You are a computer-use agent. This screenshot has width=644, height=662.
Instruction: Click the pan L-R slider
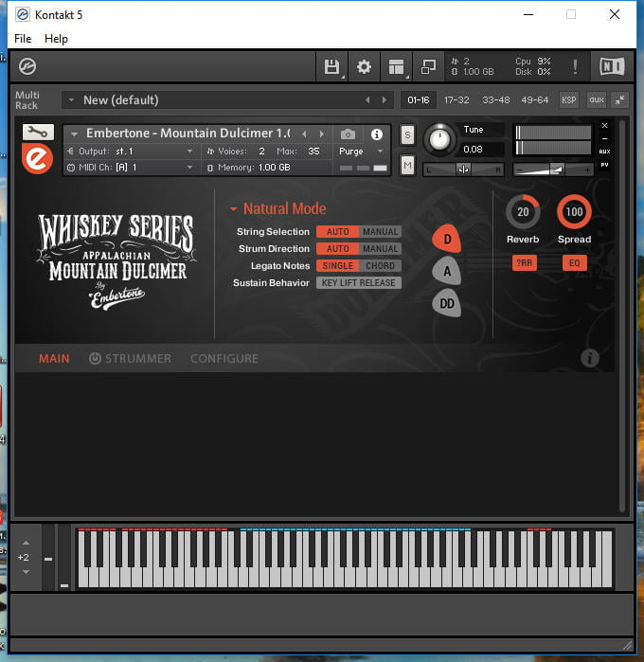point(463,170)
